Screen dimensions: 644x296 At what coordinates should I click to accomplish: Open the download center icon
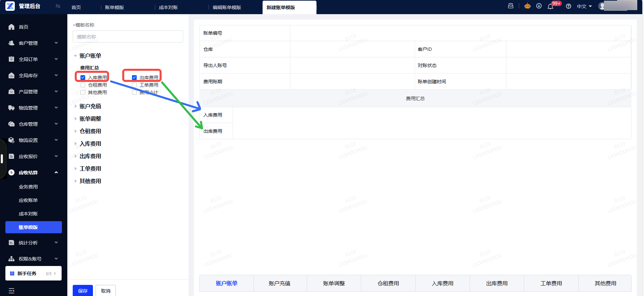(x=539, y=6)
